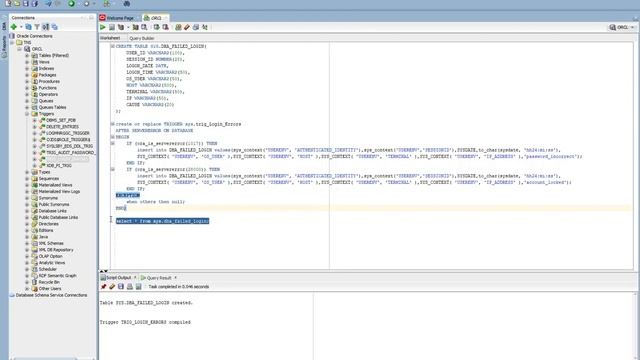Select the Oracle Connections root node

pyautogui.click(x=34, y=36)
